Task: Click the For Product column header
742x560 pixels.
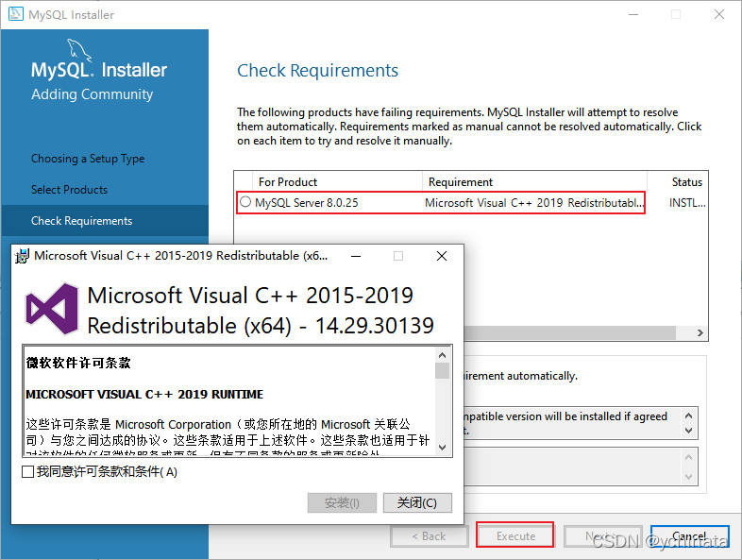Action: click(337, 181)
